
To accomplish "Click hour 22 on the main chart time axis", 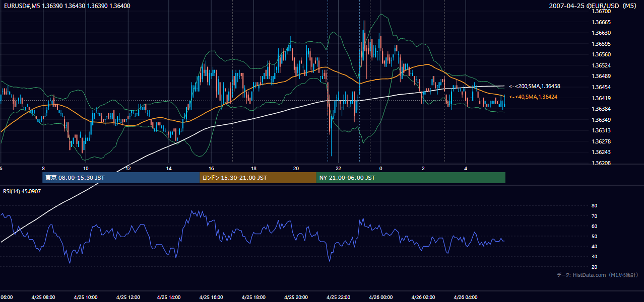I will [338, 168].
